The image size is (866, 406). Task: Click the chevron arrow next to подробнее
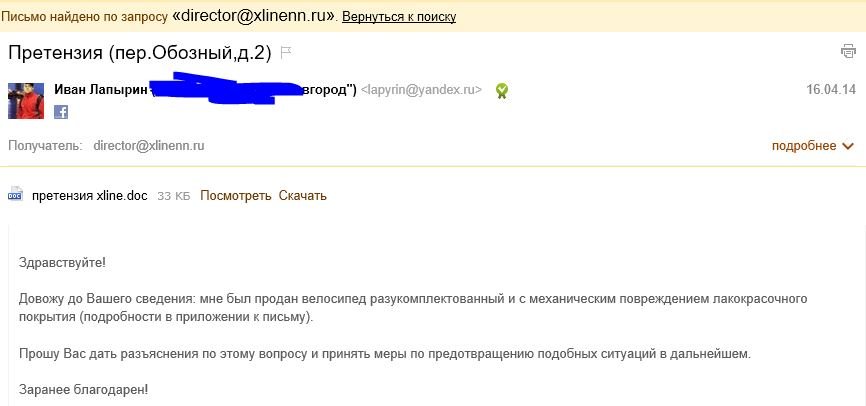(848, 146)
